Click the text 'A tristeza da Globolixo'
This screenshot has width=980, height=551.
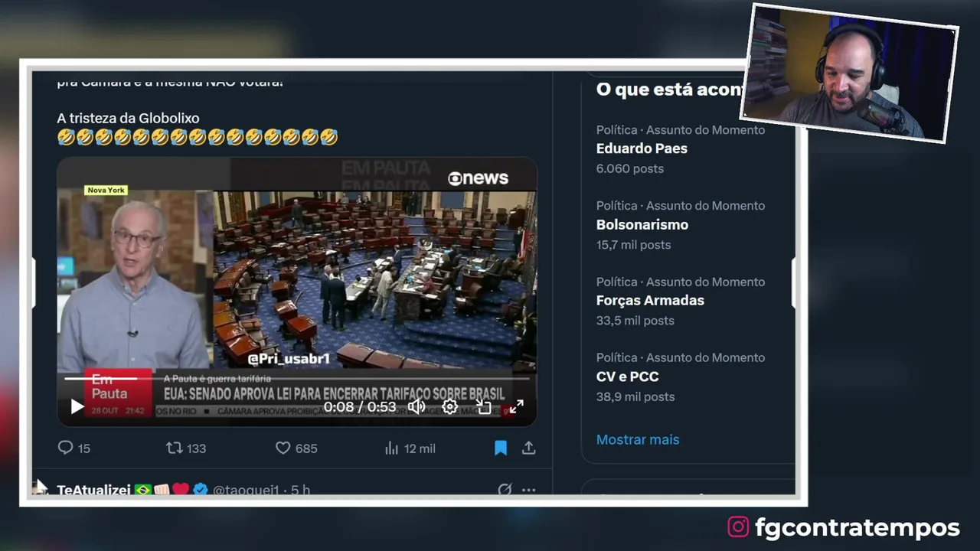pyautogui.click(x=128, y=118)
